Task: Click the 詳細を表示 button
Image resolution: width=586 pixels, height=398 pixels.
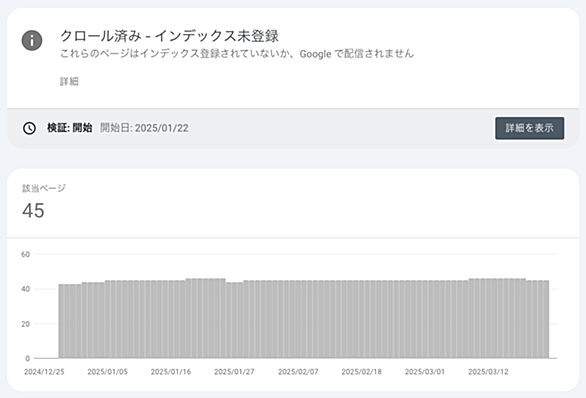Action: 530,128
